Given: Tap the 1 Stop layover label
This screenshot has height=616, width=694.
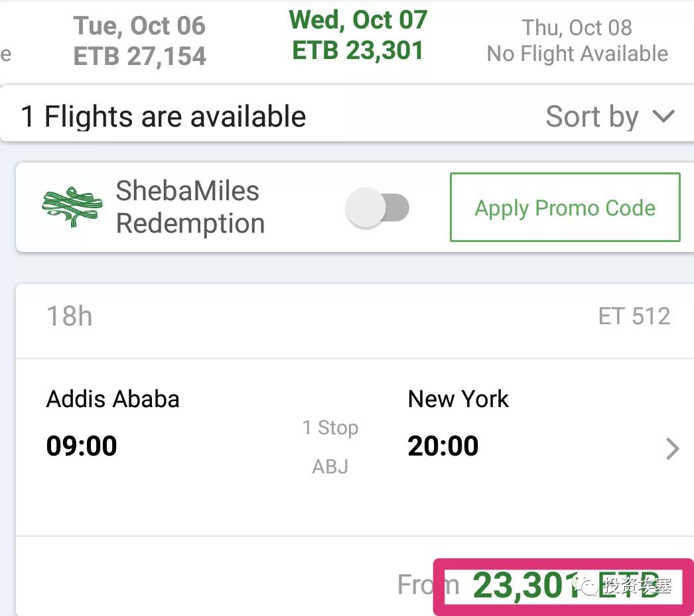Looking at the screenshot, I should click(330, 428).
